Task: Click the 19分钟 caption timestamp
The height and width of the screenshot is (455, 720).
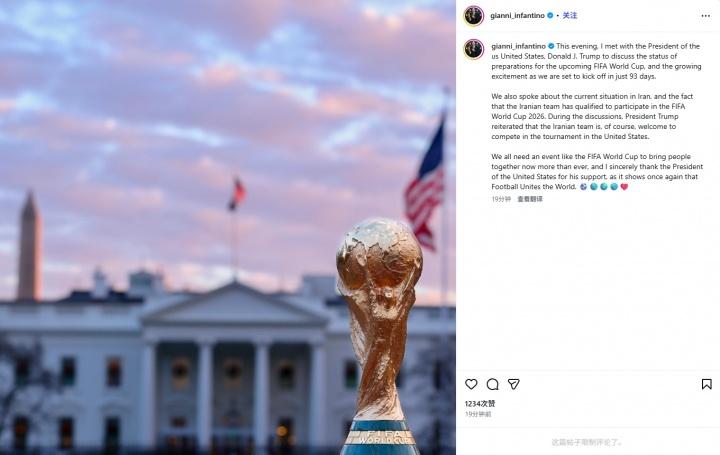Action: (x=501, y=199)
